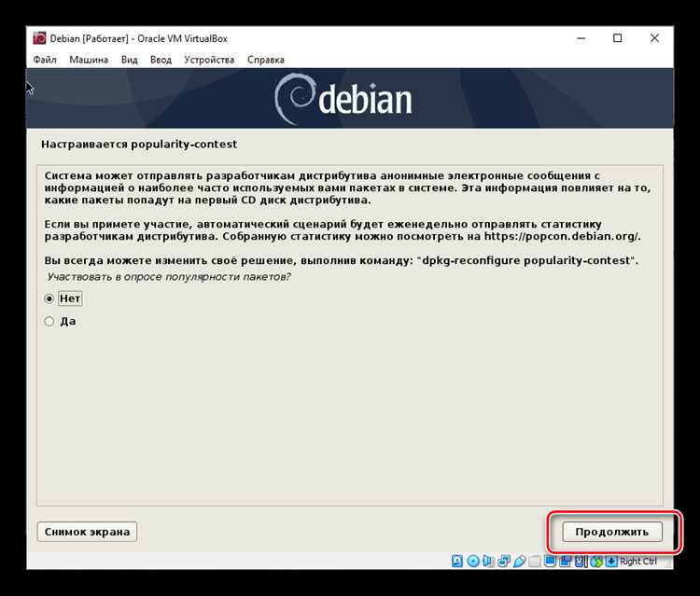Click the popcon.debian.org URL text
The width and height of the screenshot is (700, 596).
pyautogui.click(x=563, y=236)
